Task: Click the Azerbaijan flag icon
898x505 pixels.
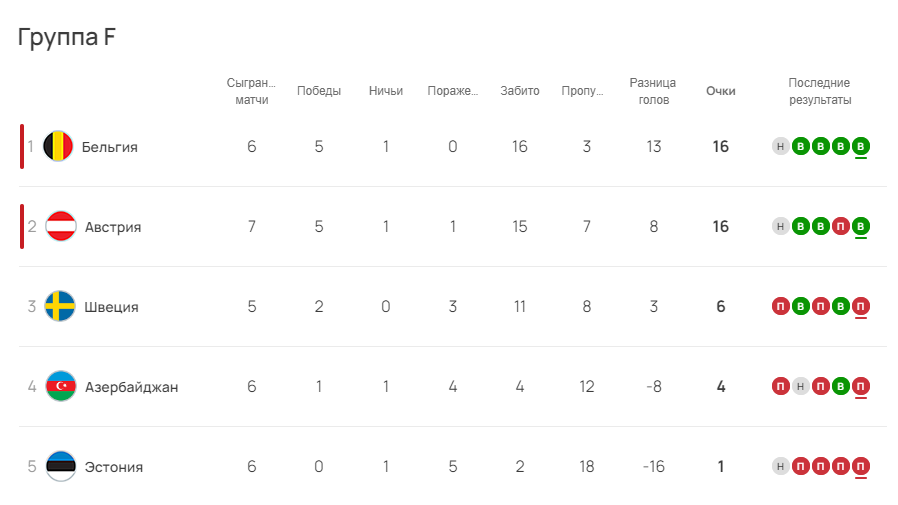Action: click(61, 386)
